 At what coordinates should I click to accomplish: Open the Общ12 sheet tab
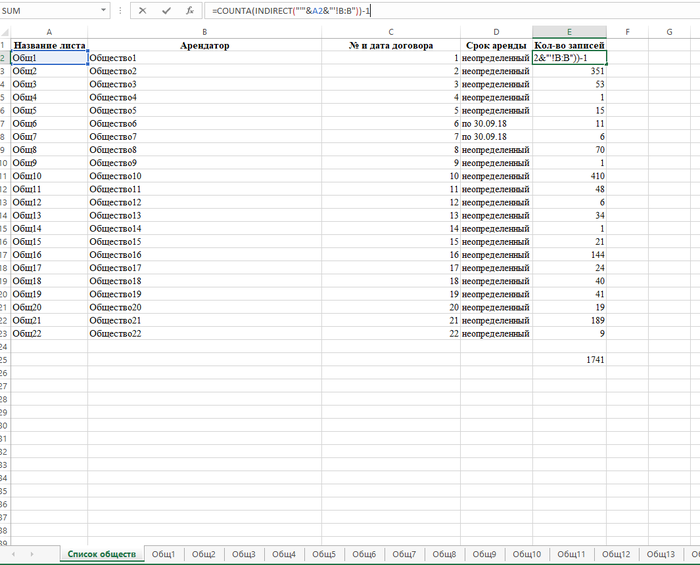(616, 554)
